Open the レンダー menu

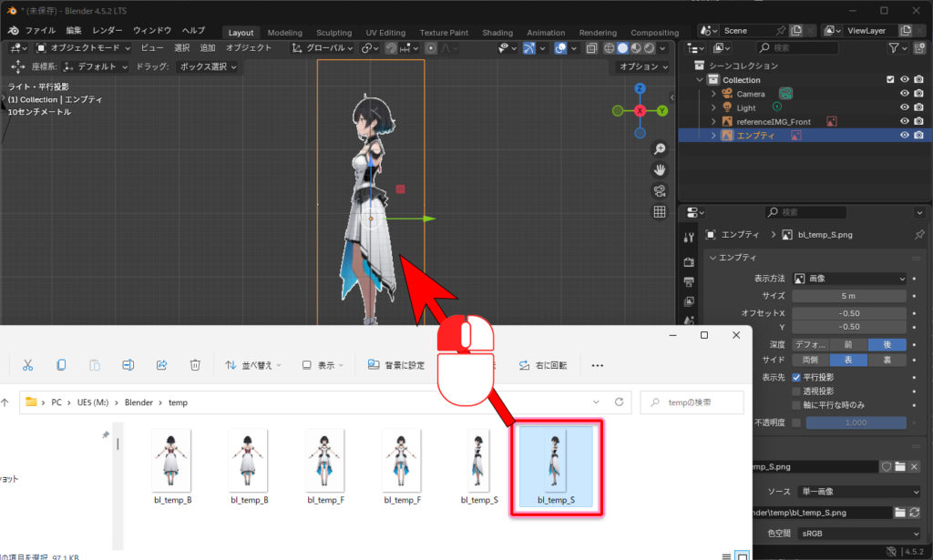point(108,30)
